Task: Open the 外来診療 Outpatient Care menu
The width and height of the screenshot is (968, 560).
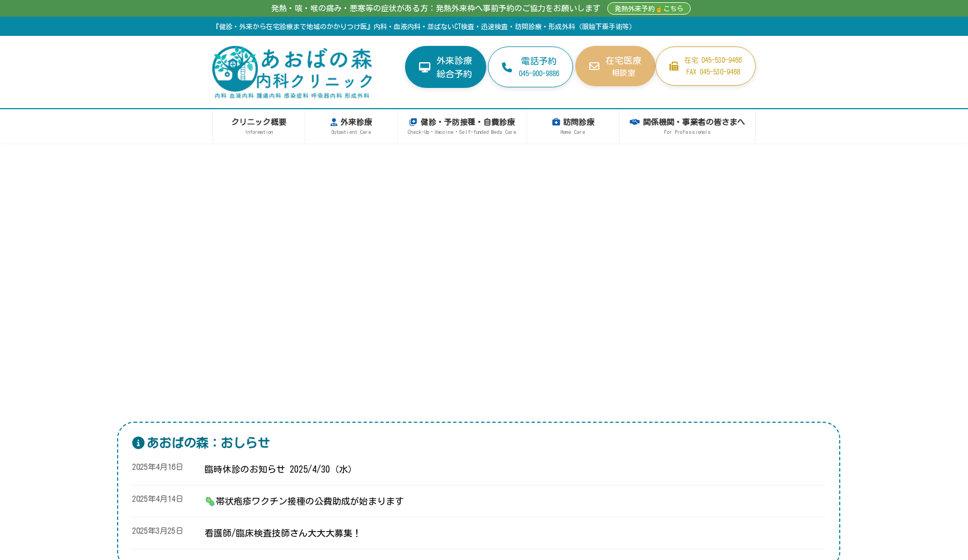Action: [x=351, y=126]
